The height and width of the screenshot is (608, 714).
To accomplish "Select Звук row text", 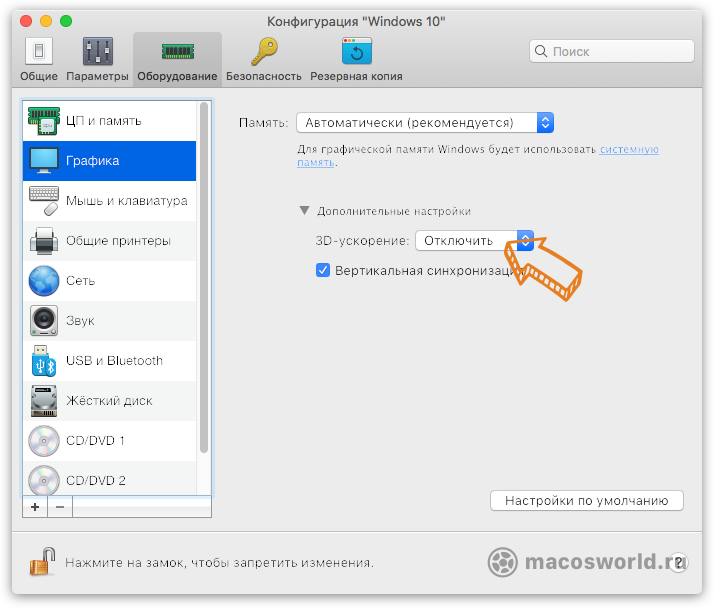I will (80, 321).
